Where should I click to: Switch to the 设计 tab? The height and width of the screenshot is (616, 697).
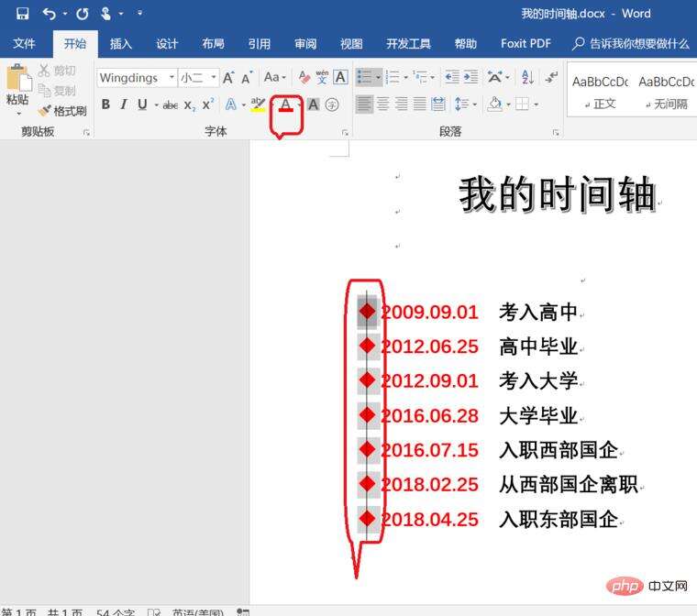167,44
